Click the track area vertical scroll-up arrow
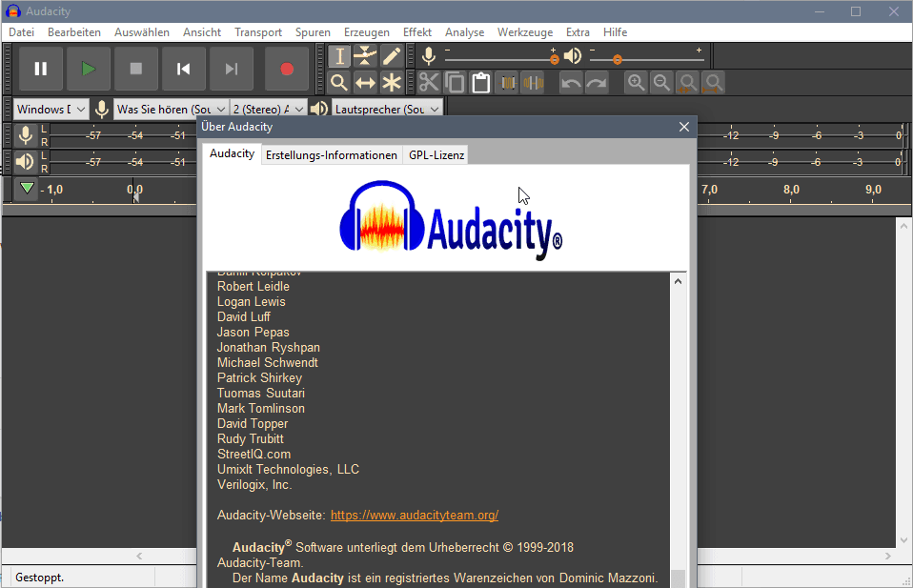The width and height of the screenshot is (913, 588). pyautogui.click(x=903, y=226)
